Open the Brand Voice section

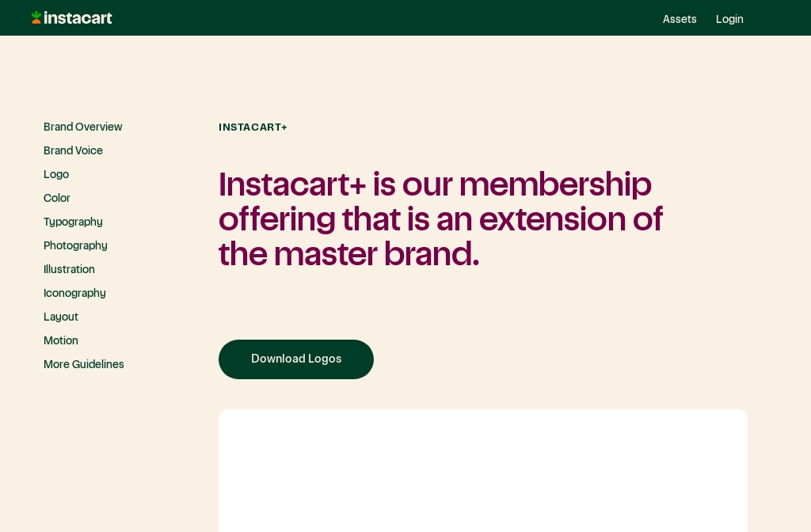(73, 151)
